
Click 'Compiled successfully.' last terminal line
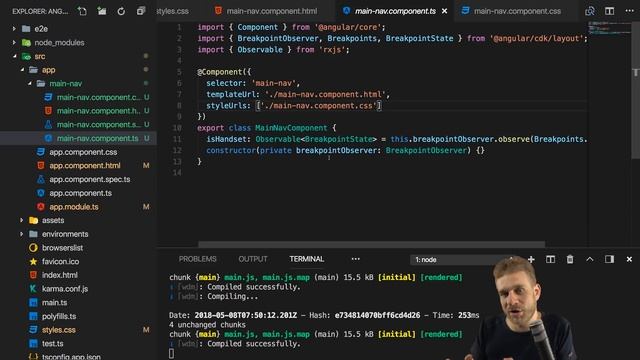click(253, 344)
